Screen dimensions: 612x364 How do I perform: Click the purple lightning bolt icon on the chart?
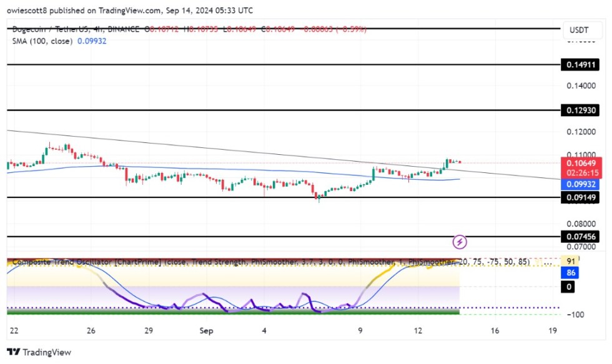[x=460, y=240]
